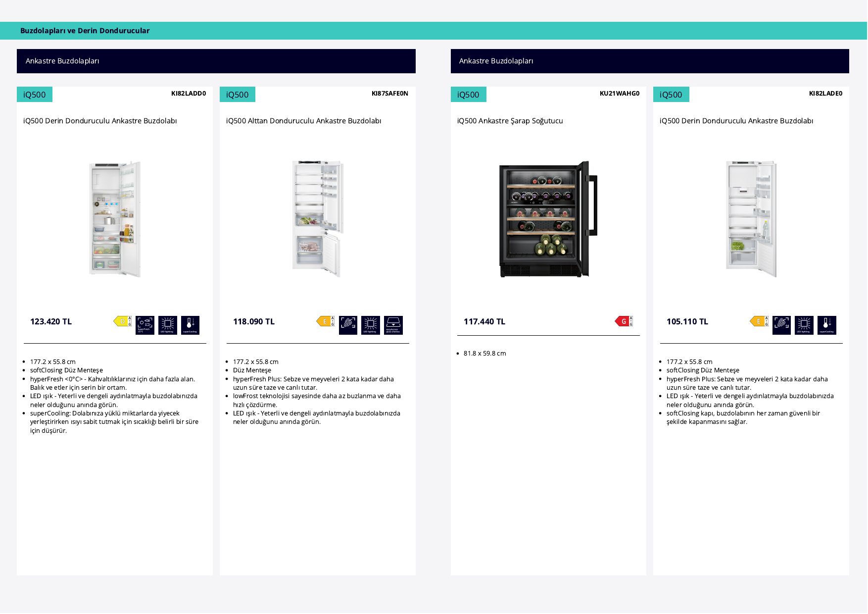This screenshot has width=868, height=614.
Task: Click 'softClosing Düz Menteşe' on KI82LADE0 card
Action: coord(703,370)
